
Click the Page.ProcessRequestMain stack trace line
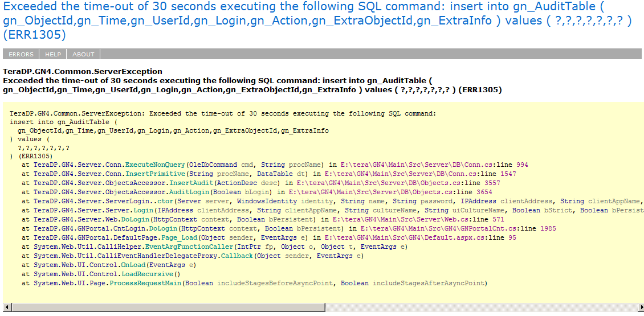click(x=254, y=283)
